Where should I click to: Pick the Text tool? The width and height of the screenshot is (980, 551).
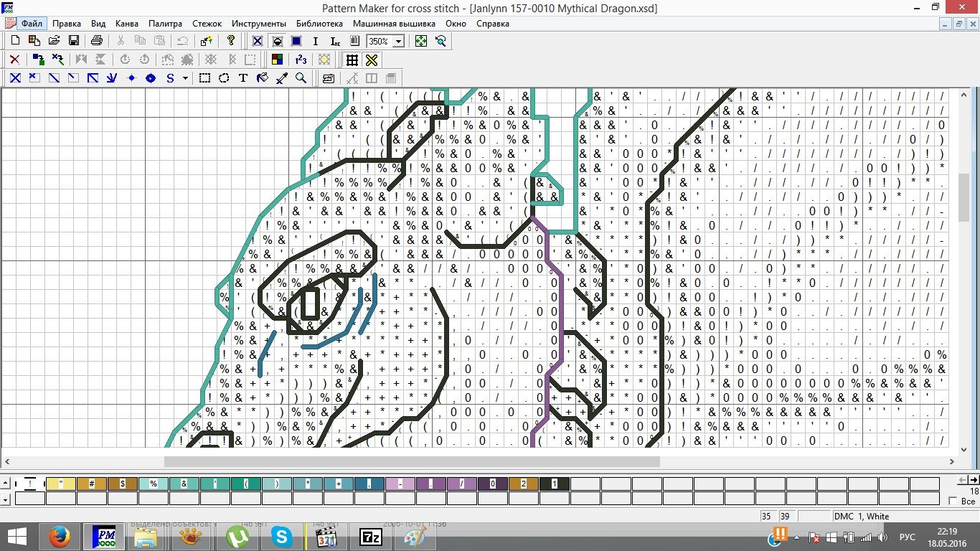243,78
